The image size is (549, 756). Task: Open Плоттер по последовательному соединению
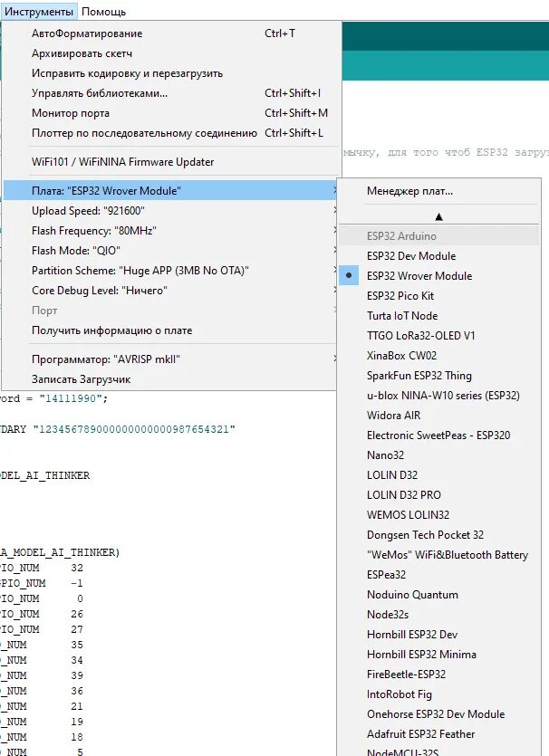tap(169, 133)
